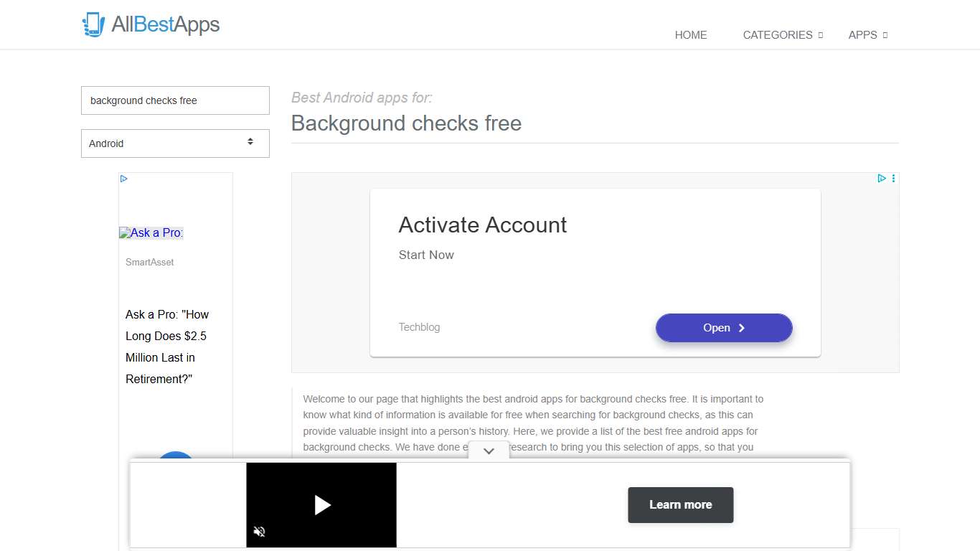Toggle video playback on the bottom ad
The image size is (980, 551).
click(x=321, y=504)
